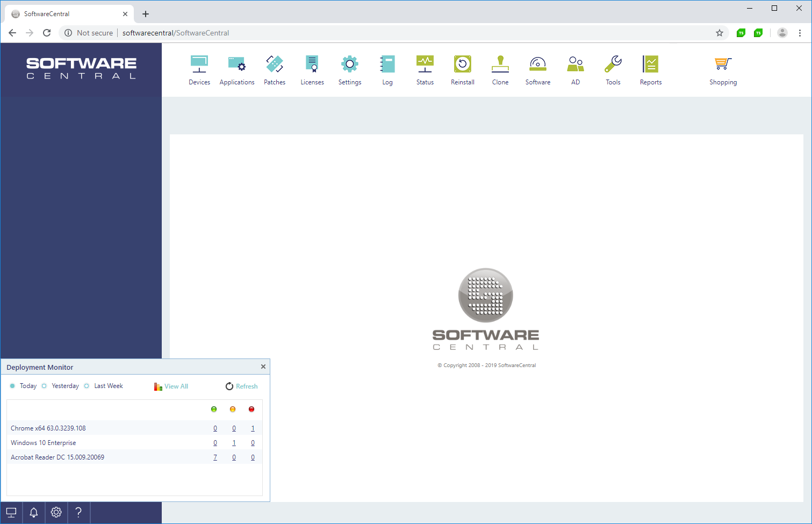Screen dimensions: 812x524
Task: Open the Applications toolbar icon
Action: click(x=237, y=70)
